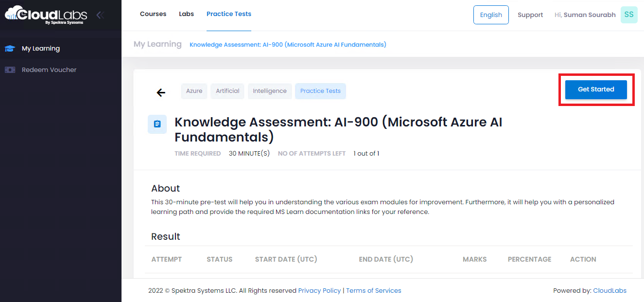The height and width of the screenshot is (302, 644).
Task: Open the SS user avatar
Action: (x=628, y=15)
